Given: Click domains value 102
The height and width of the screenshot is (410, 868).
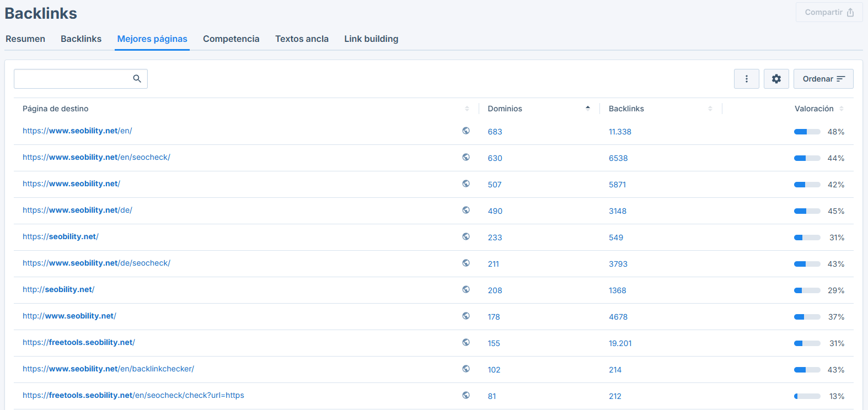Looking at the screenshot, I should (x=494, y=370).
